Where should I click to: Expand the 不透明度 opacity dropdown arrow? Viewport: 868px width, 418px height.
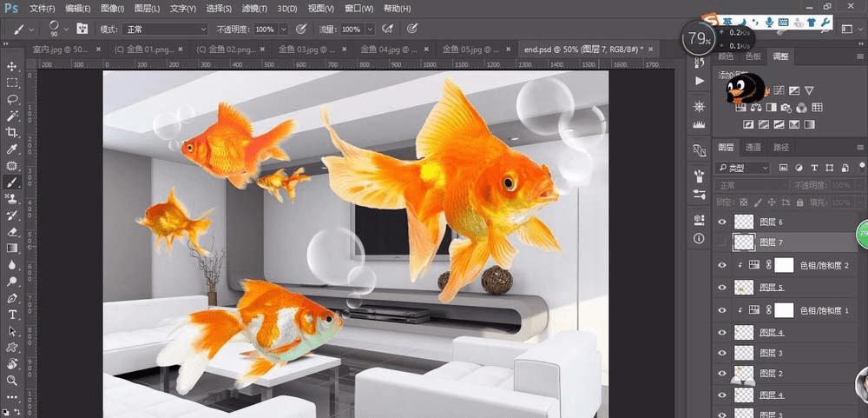point(284,29)
